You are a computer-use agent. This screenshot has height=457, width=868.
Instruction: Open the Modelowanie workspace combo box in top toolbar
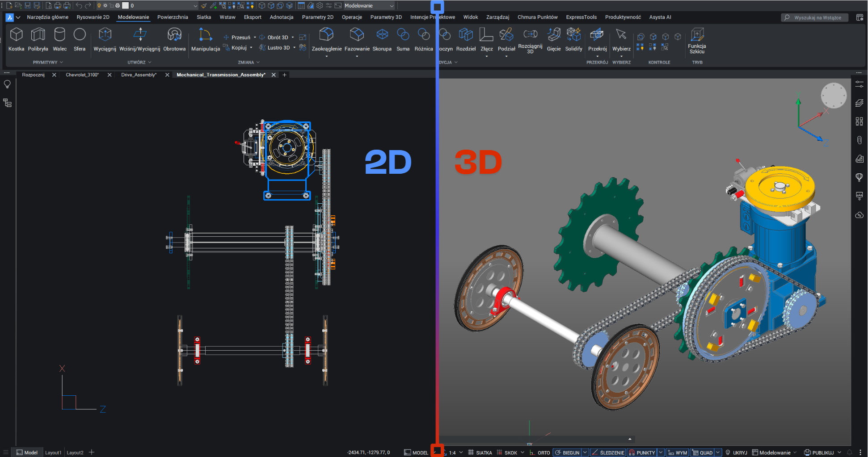click(369, 6)
